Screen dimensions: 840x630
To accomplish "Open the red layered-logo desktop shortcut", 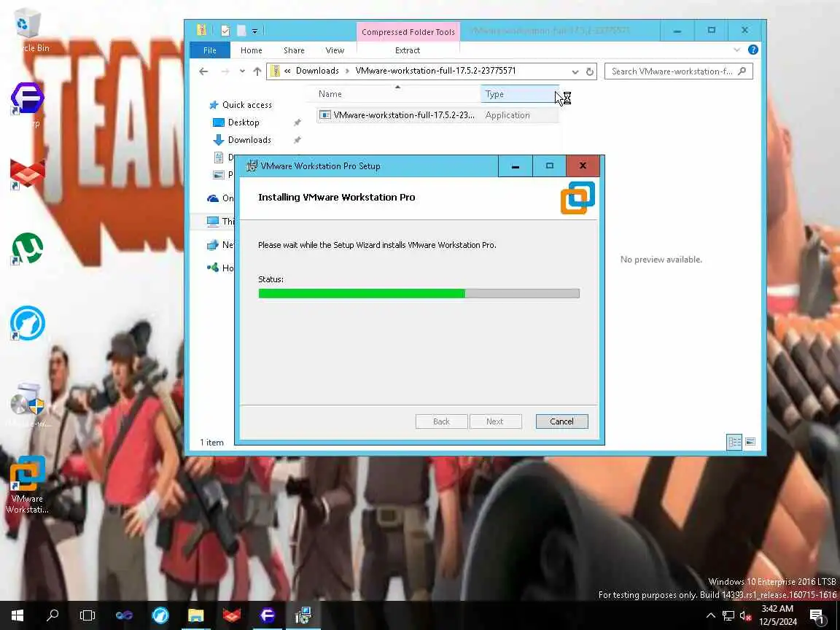I will tap(27, 174).
